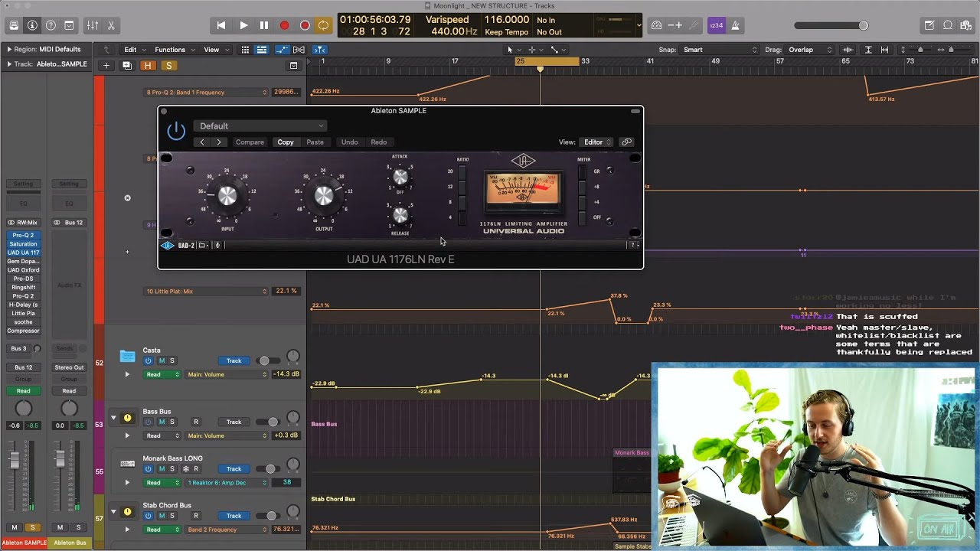
Task: Open the Note Pads icon
Action: pos(929,25)
